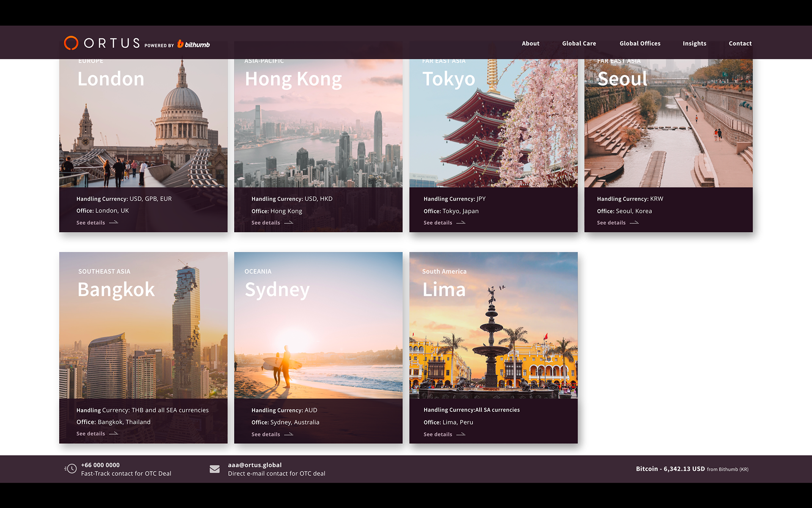Click the arrow icon on Hong Kong card
The height and width of the screenshot is (508, 812).
pos(289,223)
